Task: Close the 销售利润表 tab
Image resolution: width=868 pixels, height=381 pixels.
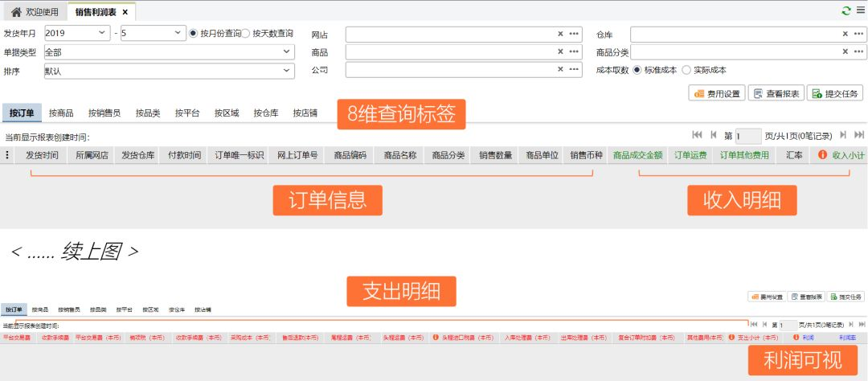Action: pos(125,12)
